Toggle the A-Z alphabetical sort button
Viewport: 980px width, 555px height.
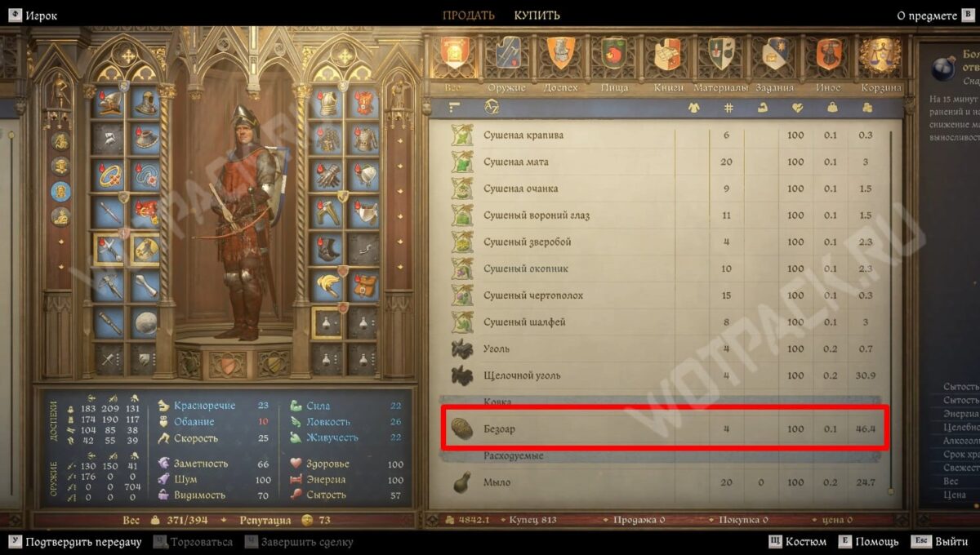(492, 108)
